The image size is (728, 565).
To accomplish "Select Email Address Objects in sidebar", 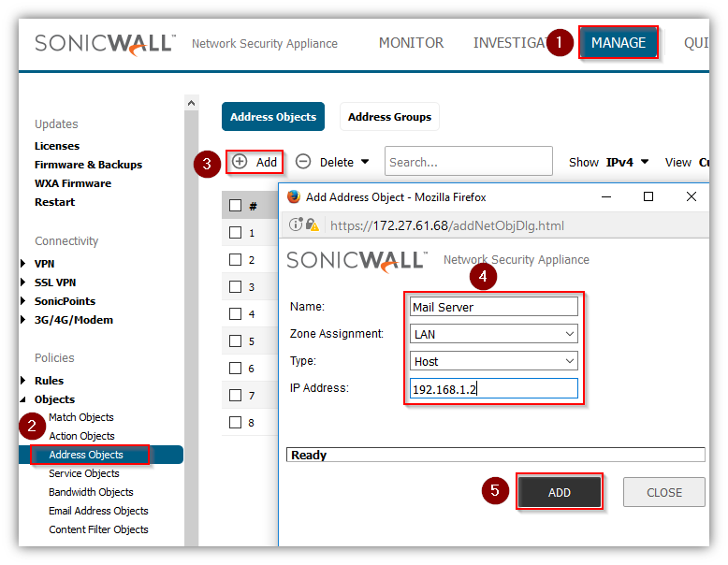I will point(98,511).
